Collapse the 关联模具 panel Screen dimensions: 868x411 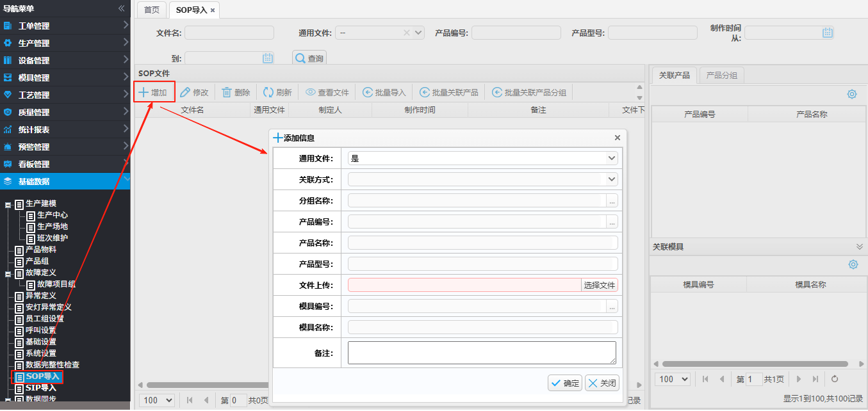click(859, 246)
